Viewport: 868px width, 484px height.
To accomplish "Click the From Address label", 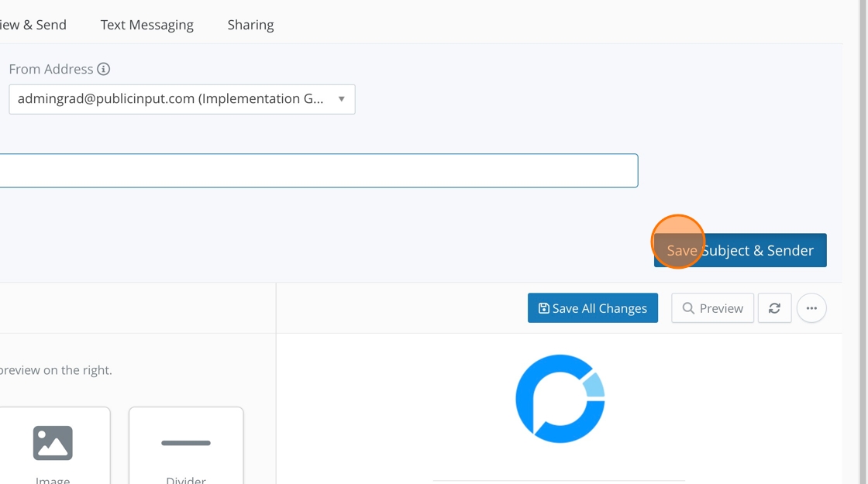I will pos(51,69).
